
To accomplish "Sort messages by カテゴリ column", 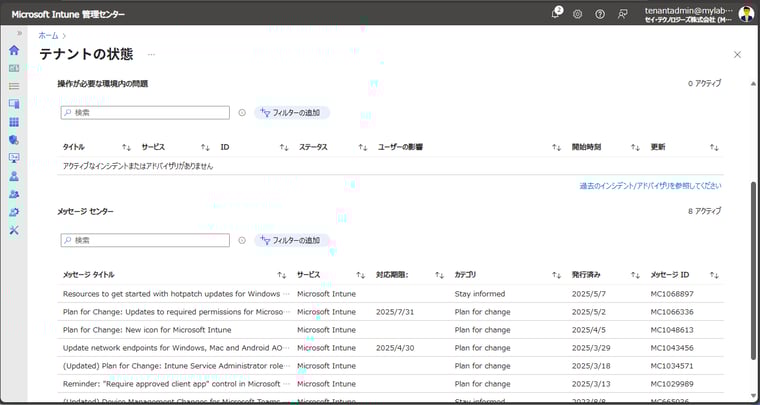I will (x=556, y=275).
